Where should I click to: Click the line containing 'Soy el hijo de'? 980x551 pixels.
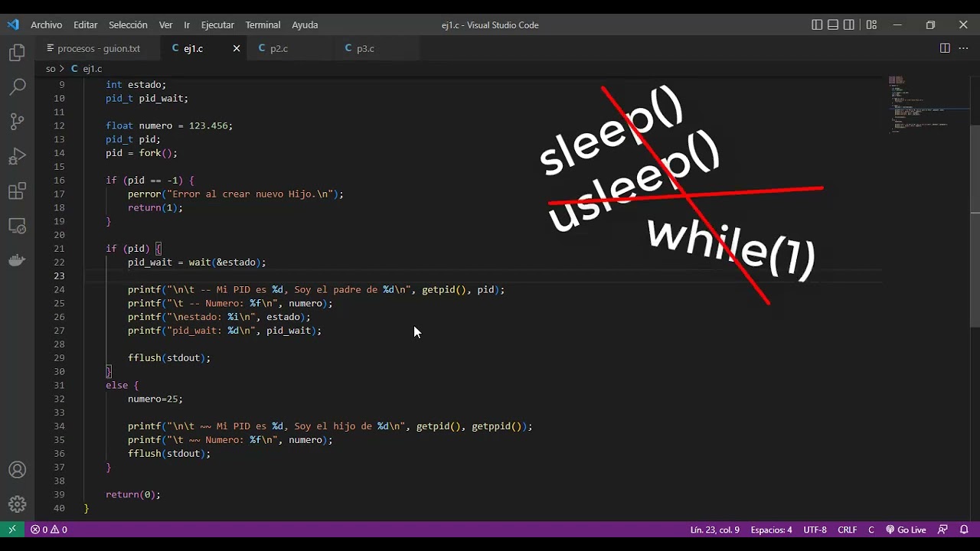330,426
